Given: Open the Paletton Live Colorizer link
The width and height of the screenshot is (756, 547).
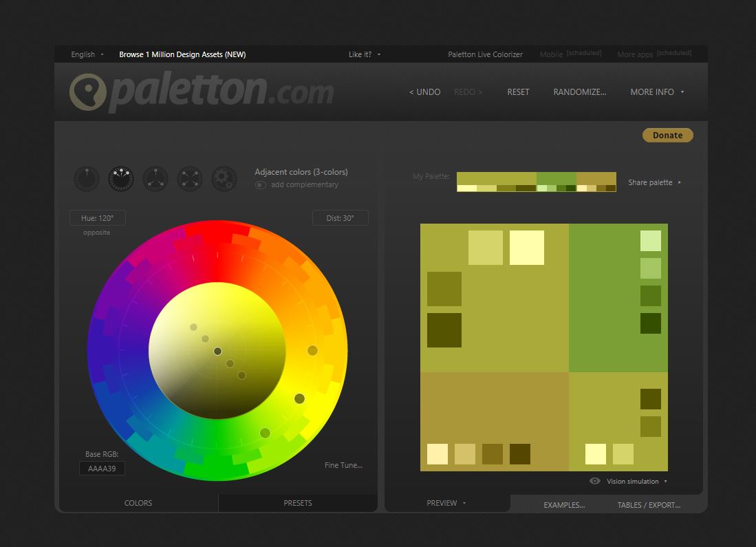Looking at the screenshot, I should tap(485, 54).
